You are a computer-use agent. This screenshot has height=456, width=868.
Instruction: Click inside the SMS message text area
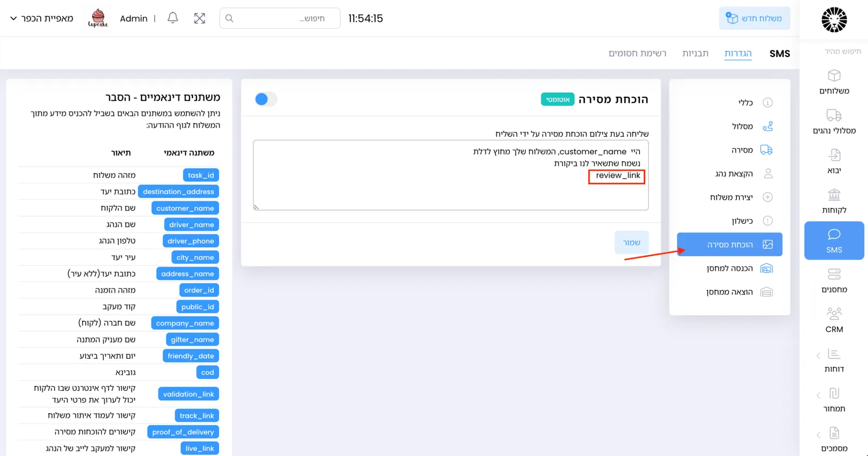pyautogui.click(x=451, y=175)
